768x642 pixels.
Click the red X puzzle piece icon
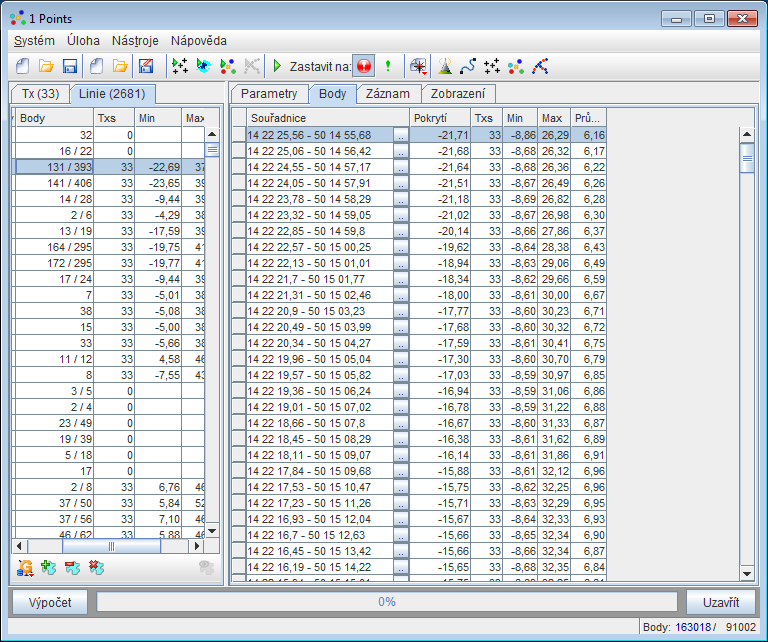click(96, 568)
